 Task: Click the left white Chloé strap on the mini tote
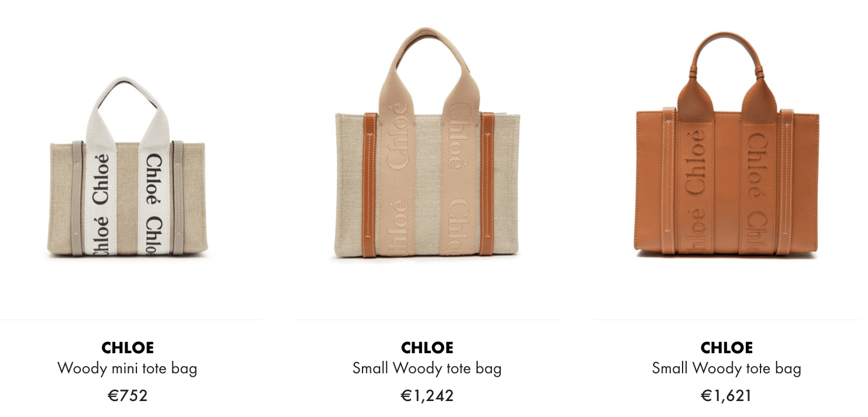tap(101, 198)
